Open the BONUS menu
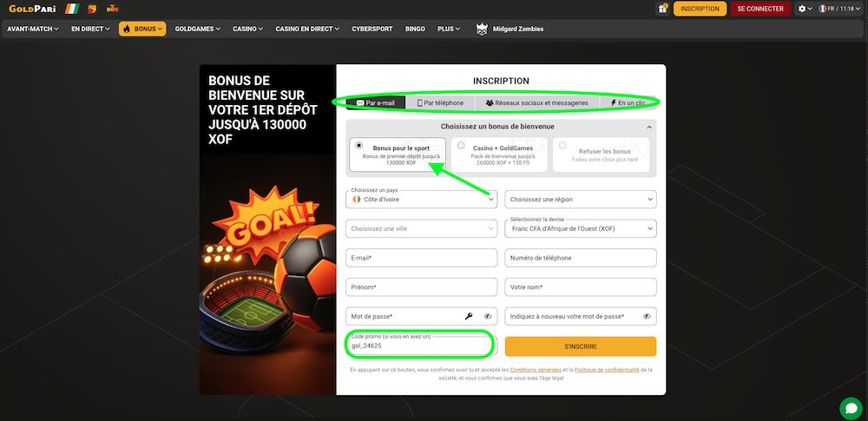The image size is (868, 421). pos(142,29)
